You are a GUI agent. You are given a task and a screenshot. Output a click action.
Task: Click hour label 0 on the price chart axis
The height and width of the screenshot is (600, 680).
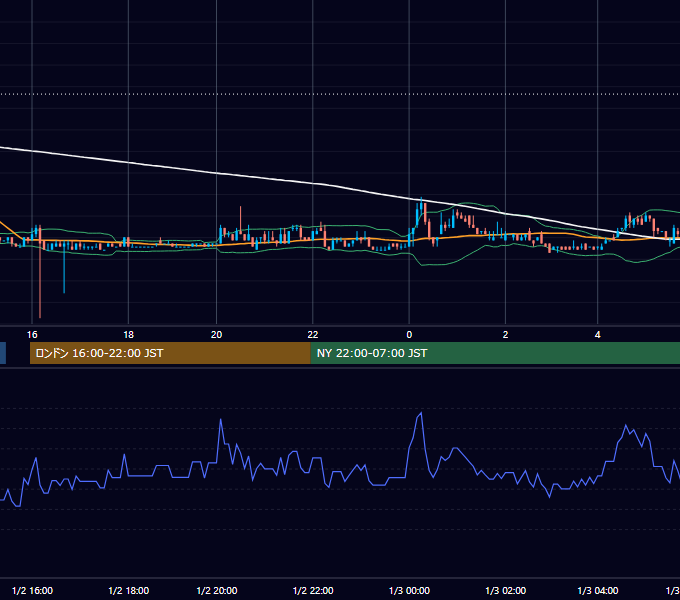(409, 335)
